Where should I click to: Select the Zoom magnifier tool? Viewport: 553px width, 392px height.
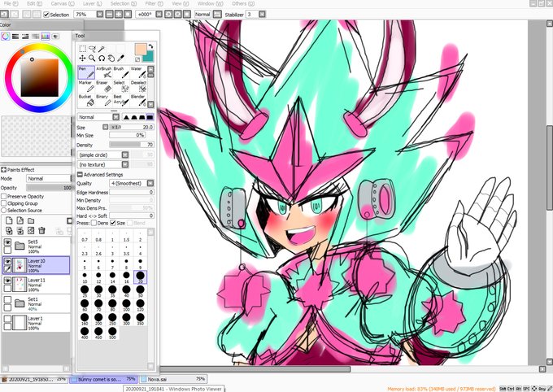click(92, 59)
